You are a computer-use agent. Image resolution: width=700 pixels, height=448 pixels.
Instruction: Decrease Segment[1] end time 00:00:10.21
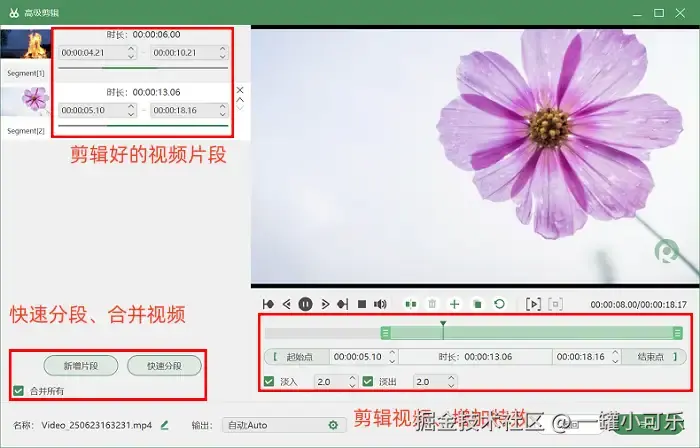223,56
